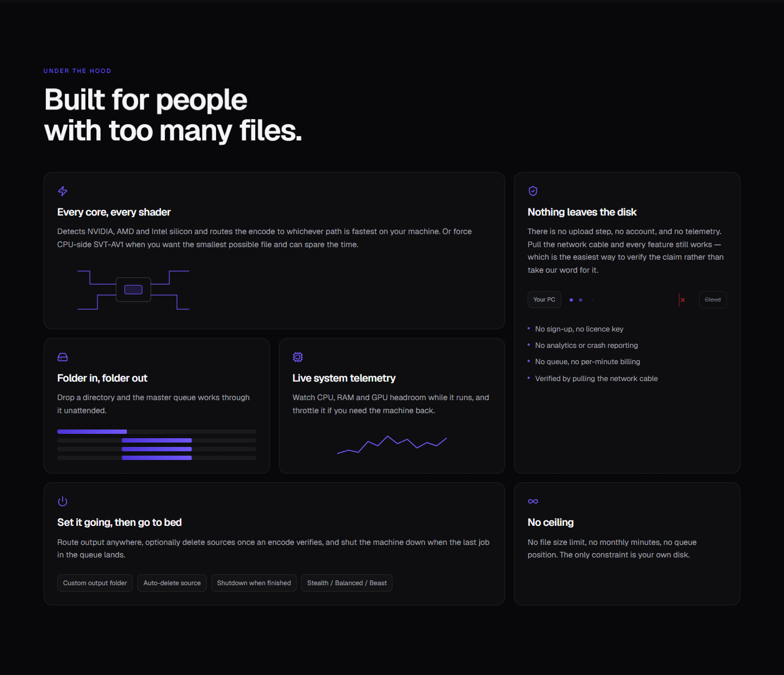Click the CPU chip icon above Live system telemetry
Image resolution: width=784 pixels, height=675 pixels.
click(298, 357)
